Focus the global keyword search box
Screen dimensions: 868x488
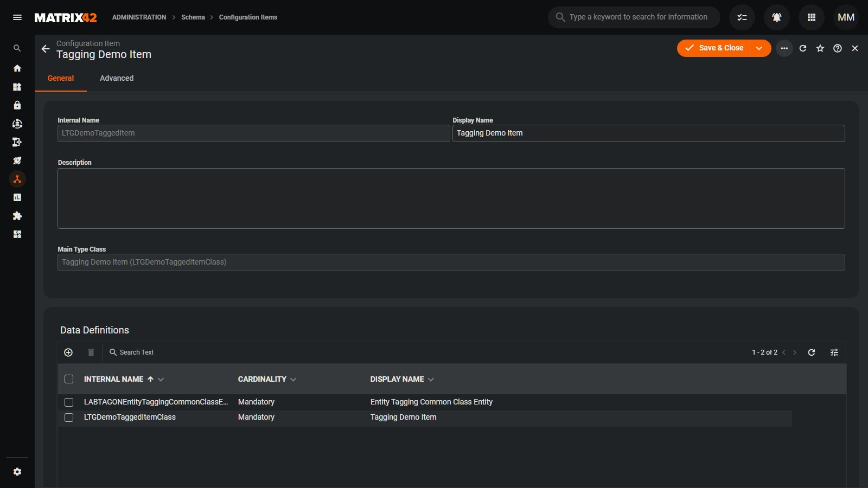point(634,17)
